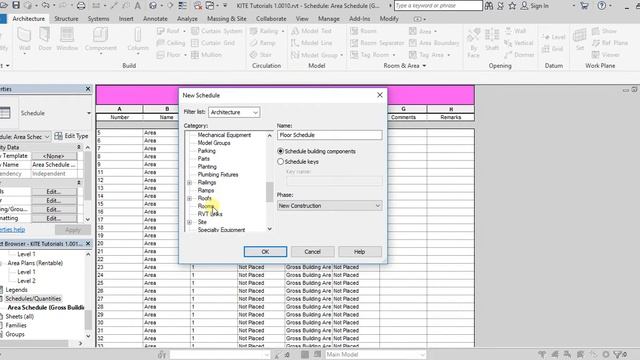Select the Stair tool
The image size is (640, 360).
260,55
